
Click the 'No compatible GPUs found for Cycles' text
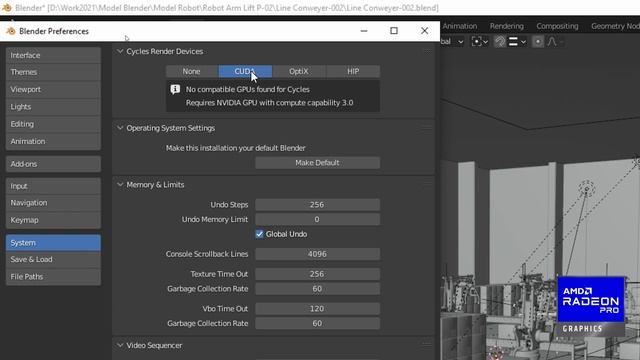click(248, 89)
